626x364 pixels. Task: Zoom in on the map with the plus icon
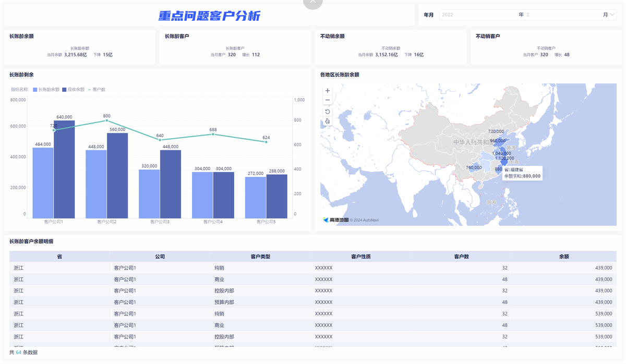(327, 91)
